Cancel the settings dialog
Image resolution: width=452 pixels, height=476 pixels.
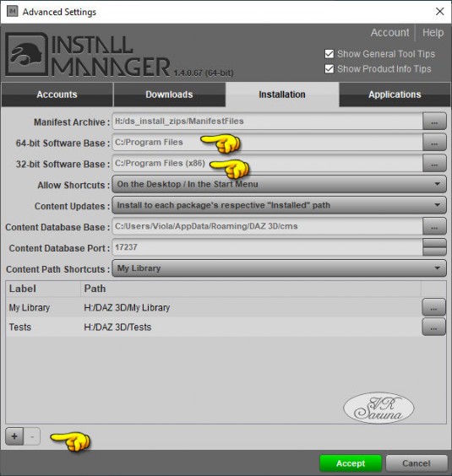(x=417, y=463)
